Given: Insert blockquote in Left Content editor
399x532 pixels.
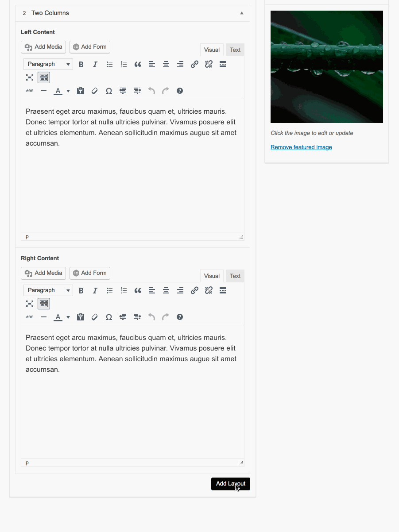Looking at the screenshot, I should [x=138, y=65].
